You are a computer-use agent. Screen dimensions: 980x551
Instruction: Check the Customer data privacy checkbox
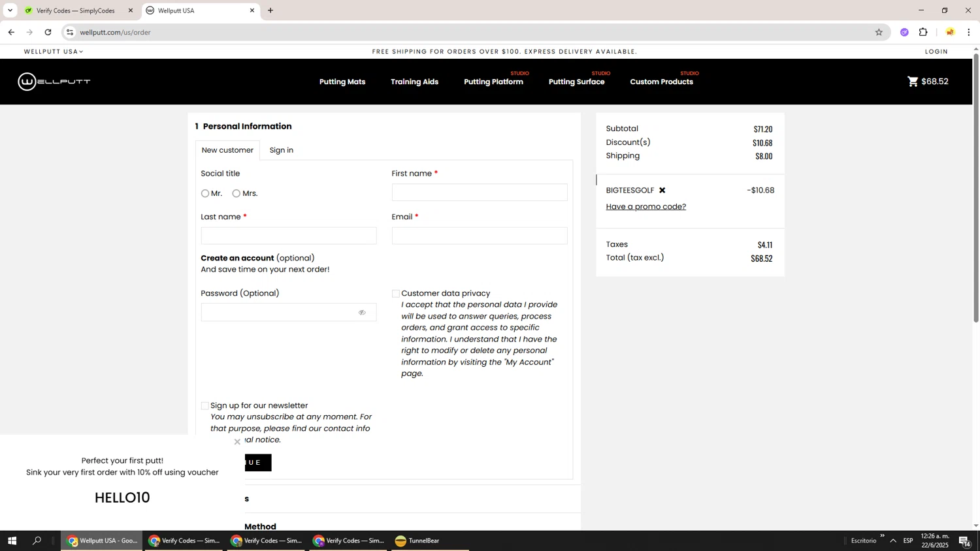[x=395, y=294]
